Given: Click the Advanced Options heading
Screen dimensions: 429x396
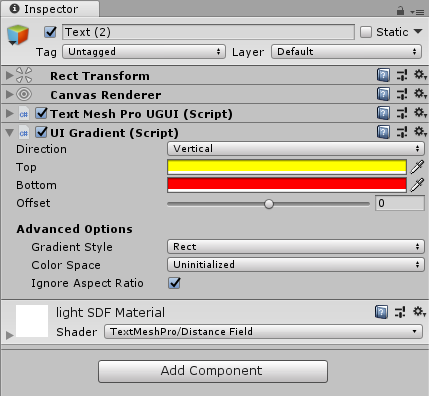Looking at the screenshot, I should [x=74, y=229].
